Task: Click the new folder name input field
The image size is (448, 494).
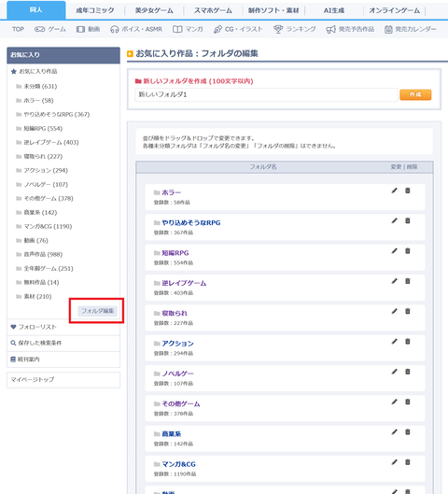Action: pos(266,94)
